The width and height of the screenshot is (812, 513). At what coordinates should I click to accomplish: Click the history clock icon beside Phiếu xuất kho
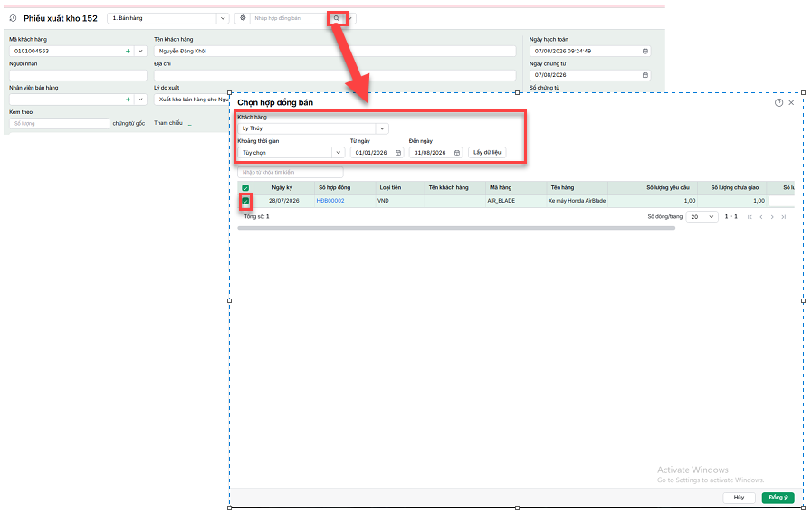point(13,18)
